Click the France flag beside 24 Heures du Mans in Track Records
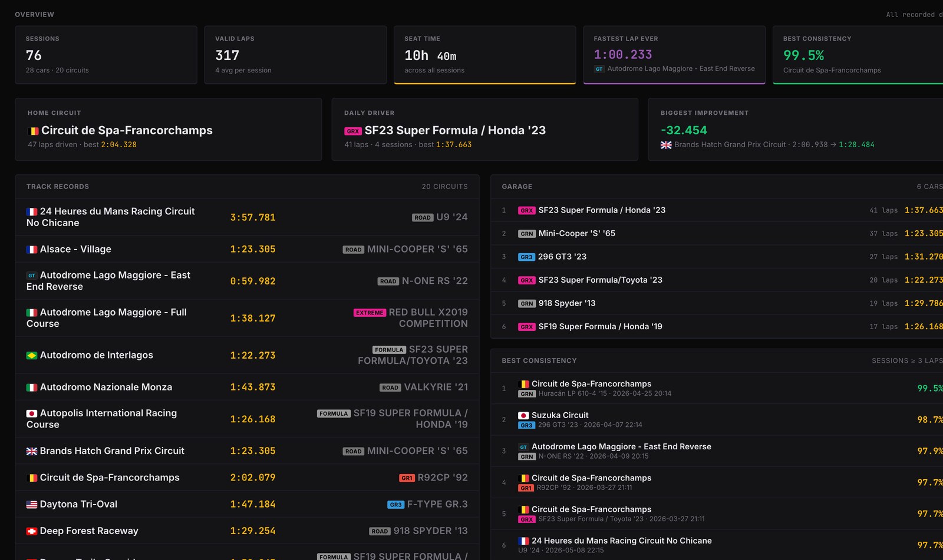Screen dimensions: 943x560 (x=32, y=211)
